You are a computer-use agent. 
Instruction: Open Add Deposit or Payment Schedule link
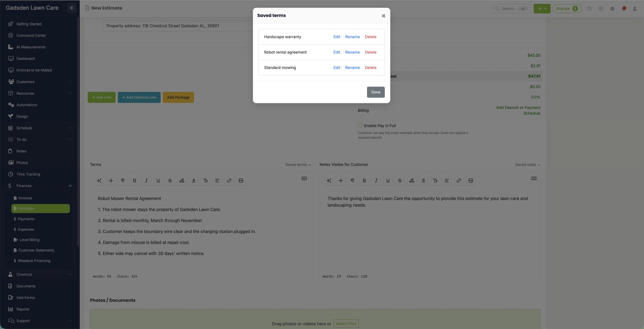click(x=518, y=110)
